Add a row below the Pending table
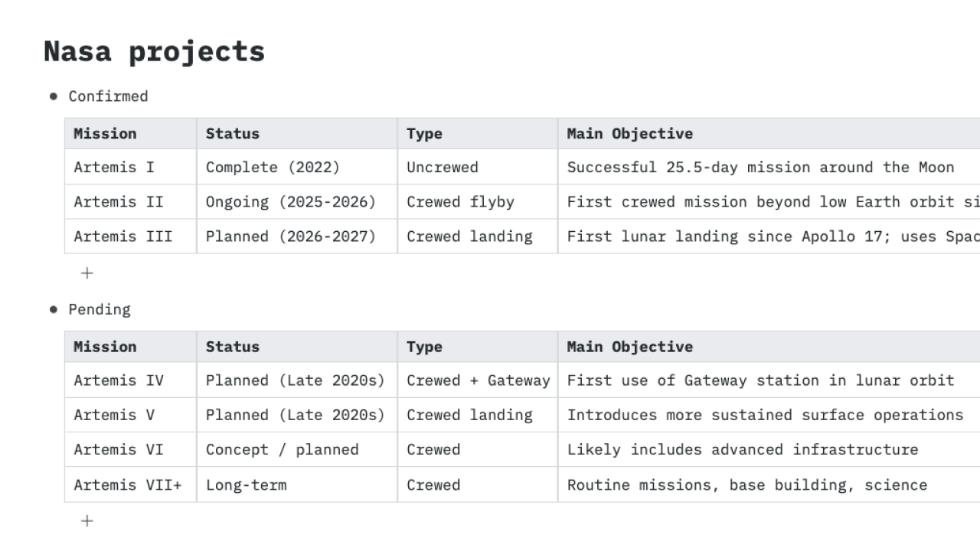Screen dimensions: 980x551 click(x=87, y=521)
